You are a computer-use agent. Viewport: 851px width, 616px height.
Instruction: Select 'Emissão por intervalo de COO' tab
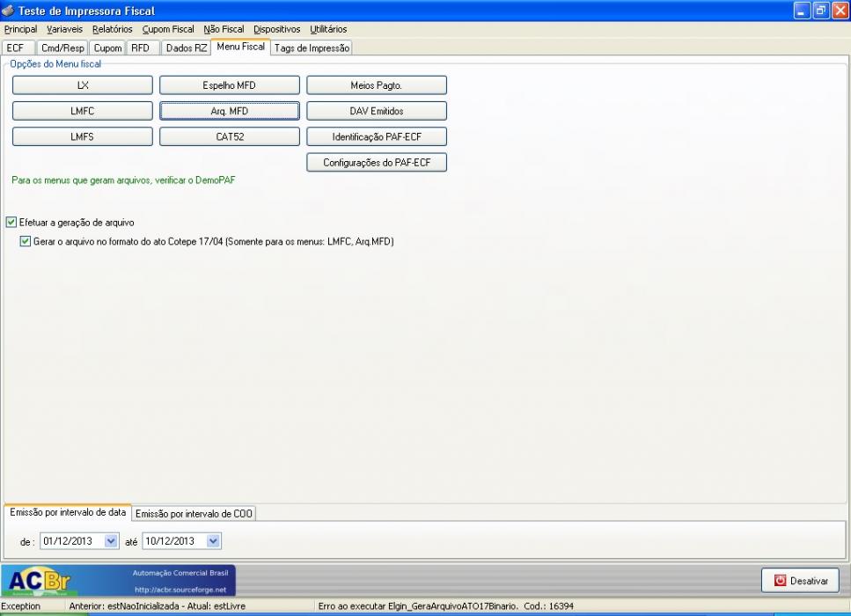(x=194, y=513)
